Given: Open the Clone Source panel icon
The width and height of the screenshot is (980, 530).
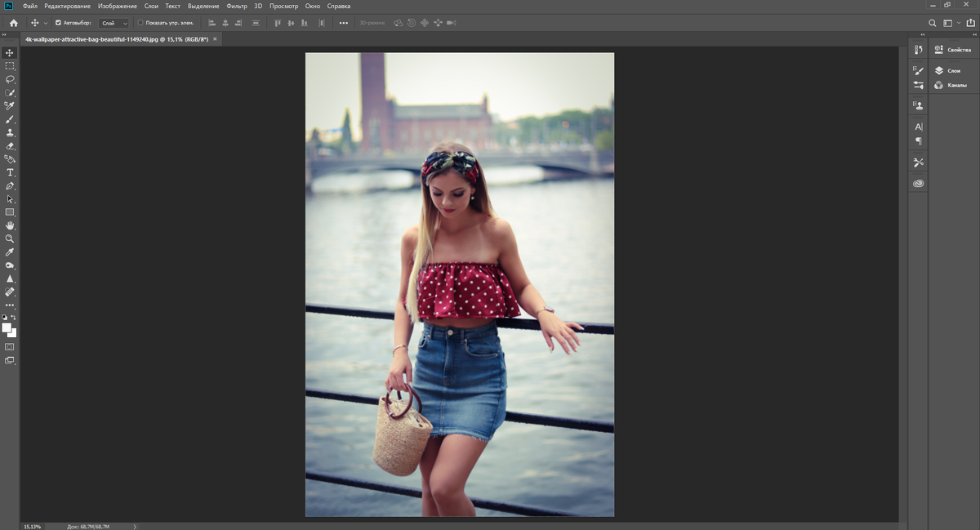Looking at the screenshot, I should point(919,105).
